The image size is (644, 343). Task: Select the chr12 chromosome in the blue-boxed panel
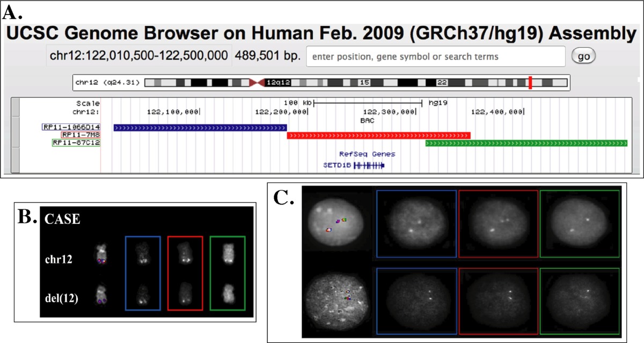point(142,253)
